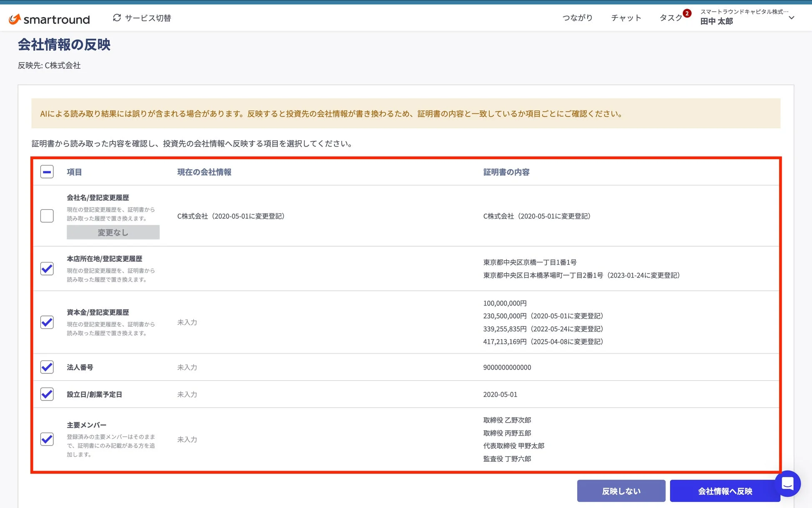
Task: Open the チャット menu
Action: click(x=626, y=18)
